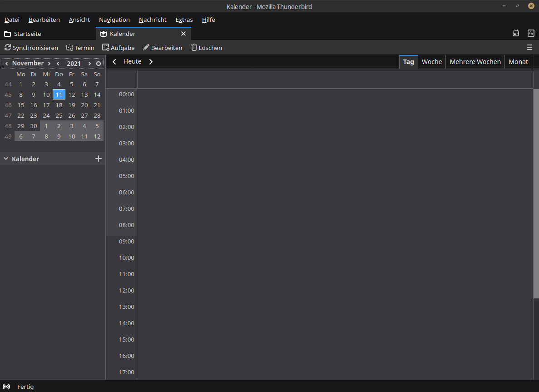
Task: Switch to Woche view
Action: (431, 62)
